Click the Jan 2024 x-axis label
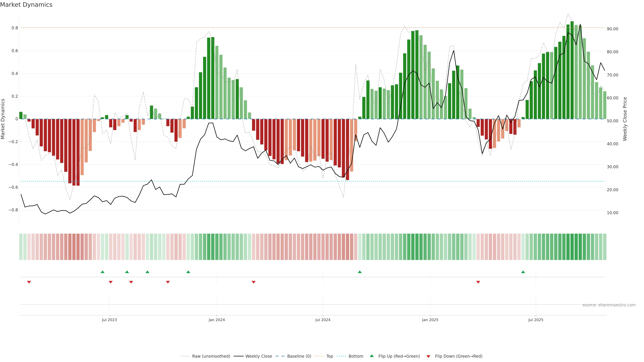 [x=217, y=320]
